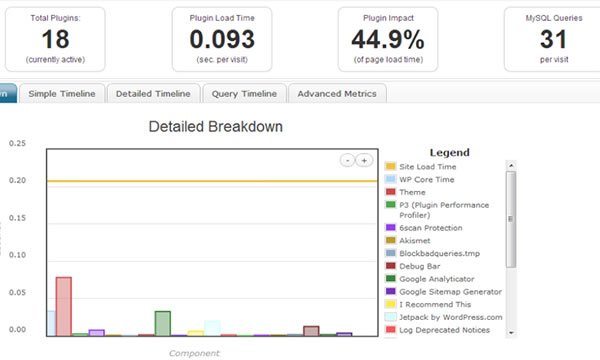Click the legend scrollbar up arrow
600x360 pixels.
click(511, 165)
